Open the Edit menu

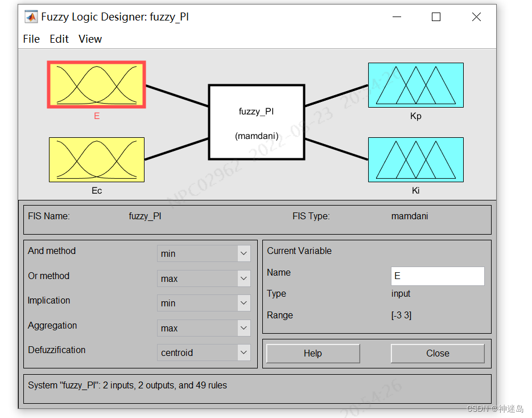point(59,39)
